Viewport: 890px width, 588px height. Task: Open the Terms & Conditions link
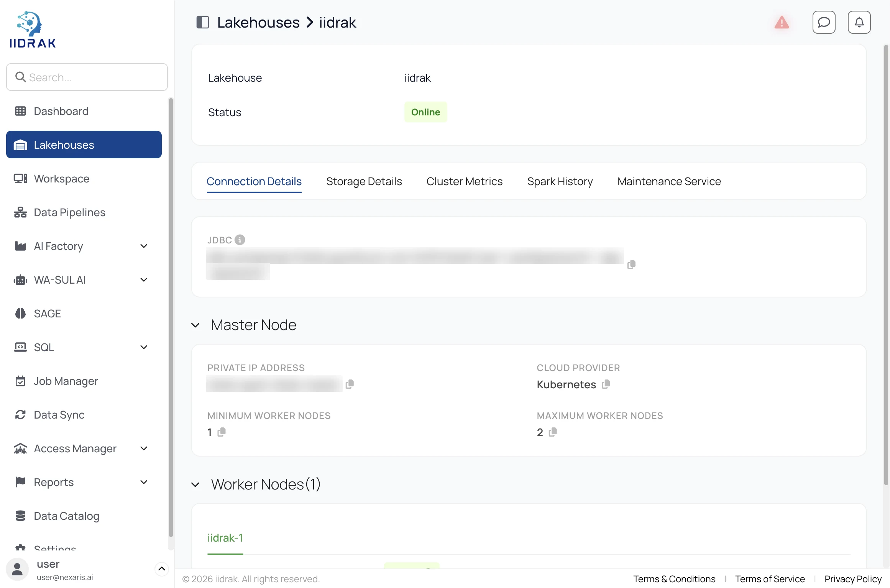tap(674, 579)
